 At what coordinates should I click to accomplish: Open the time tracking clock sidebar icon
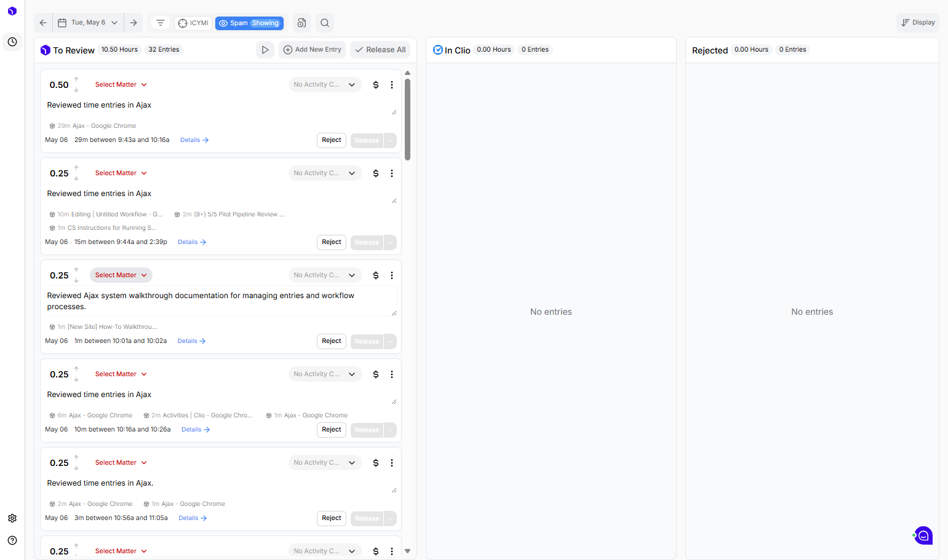[12, 42]
